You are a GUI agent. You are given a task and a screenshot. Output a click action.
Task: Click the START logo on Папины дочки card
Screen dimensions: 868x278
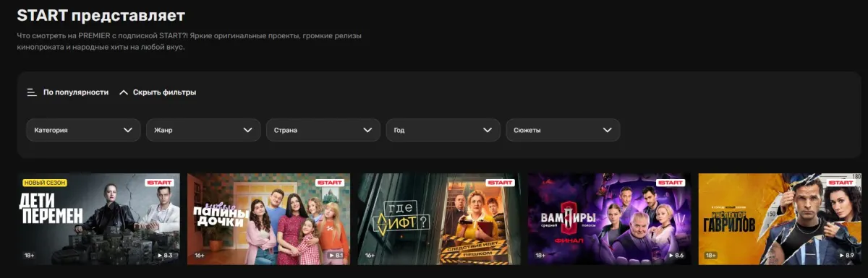(331, 183)
